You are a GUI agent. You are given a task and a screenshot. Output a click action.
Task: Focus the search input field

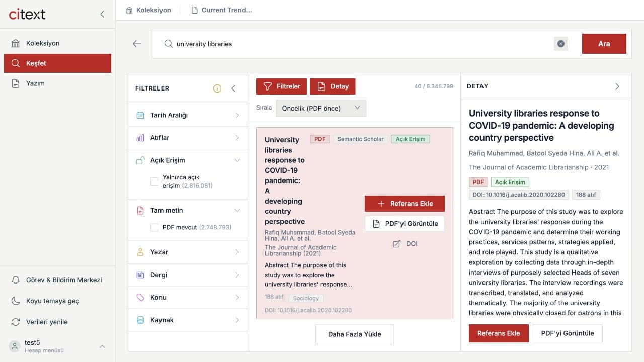[362, 44]
